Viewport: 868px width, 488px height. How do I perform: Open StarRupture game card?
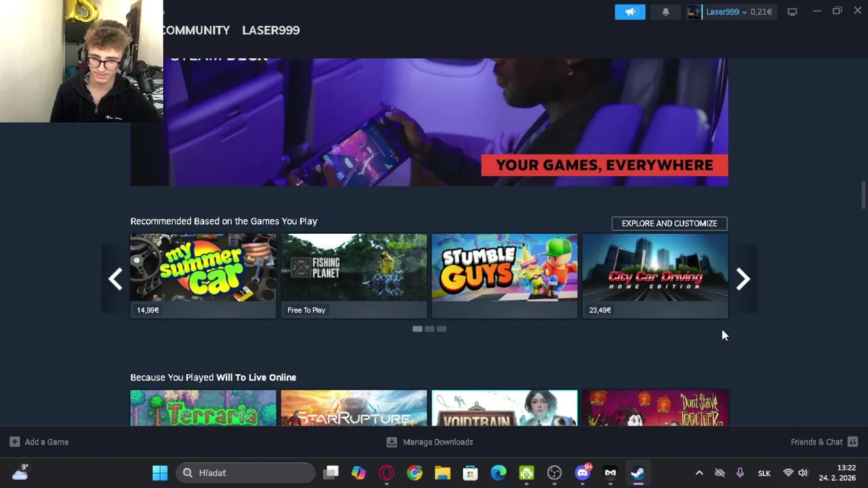click(354, 408)
